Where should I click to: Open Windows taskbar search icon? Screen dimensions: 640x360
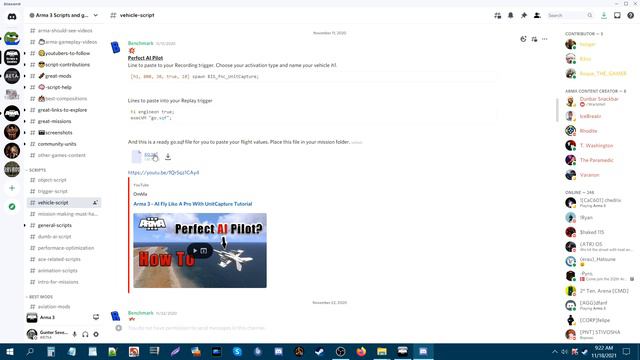(30, 351)
